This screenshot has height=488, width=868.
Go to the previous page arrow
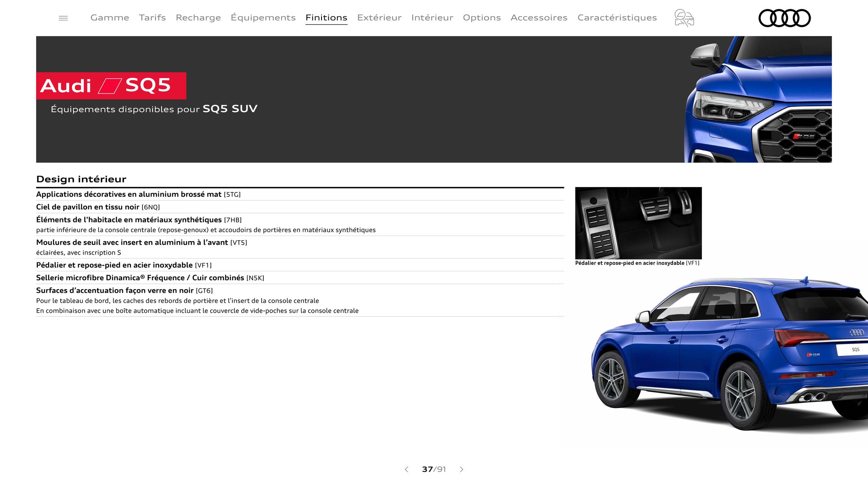click(406, 469)
